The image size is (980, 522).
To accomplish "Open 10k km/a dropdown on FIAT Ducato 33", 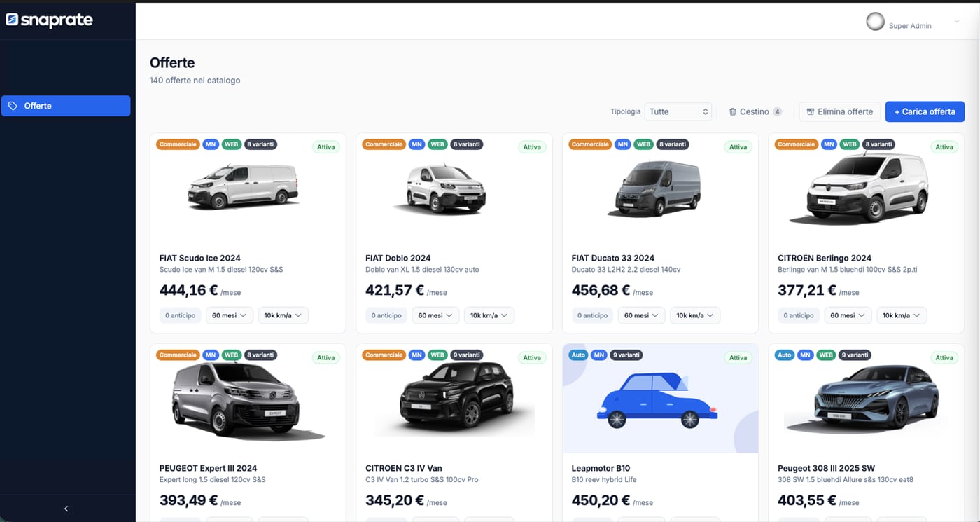I will [695, 315].
